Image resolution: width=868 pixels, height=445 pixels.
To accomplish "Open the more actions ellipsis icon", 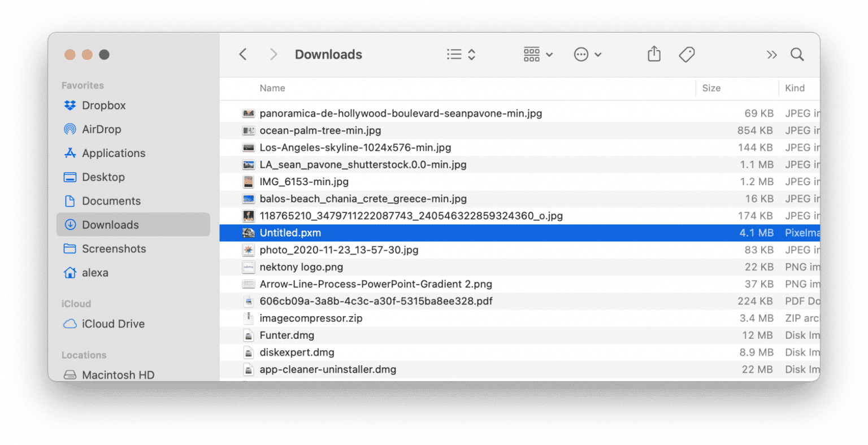I will (x=580, y=54).
